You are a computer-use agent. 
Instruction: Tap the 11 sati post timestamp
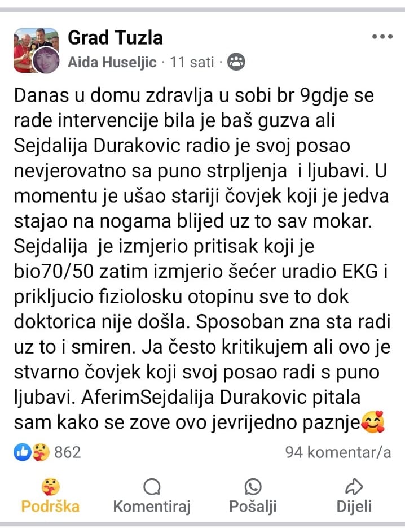(192, 62)
